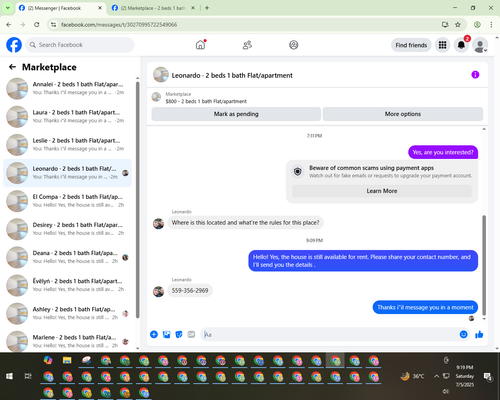Click the address bar URL
The width and height of the screenshot is (500, 400).
119,25
